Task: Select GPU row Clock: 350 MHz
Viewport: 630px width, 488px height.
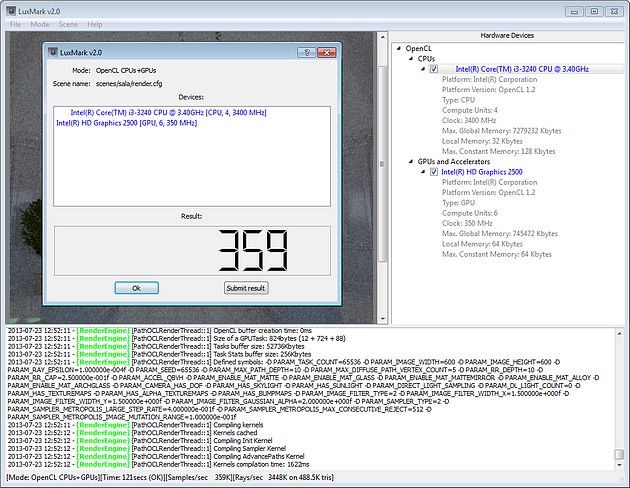Action: pyautogui.click(x=467, y=223)
